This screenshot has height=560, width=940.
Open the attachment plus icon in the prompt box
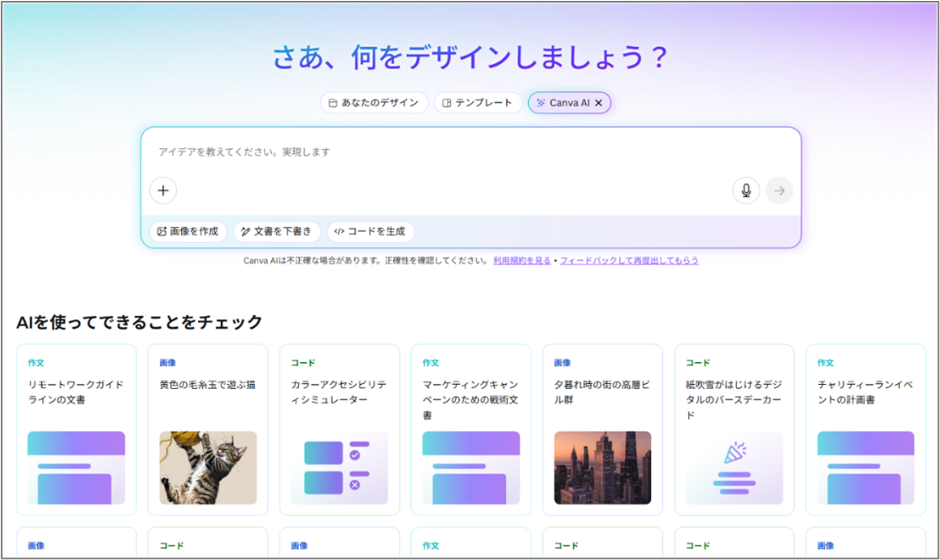163,190
